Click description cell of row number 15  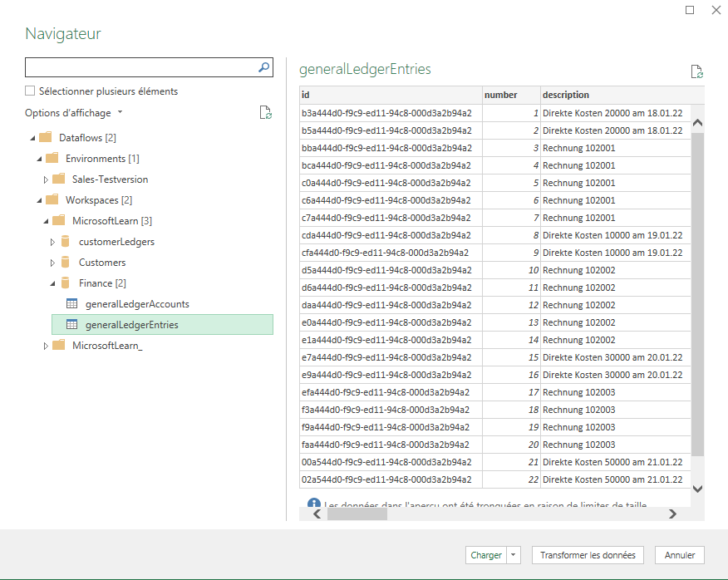pyautogui.click(x=615, y=357)
